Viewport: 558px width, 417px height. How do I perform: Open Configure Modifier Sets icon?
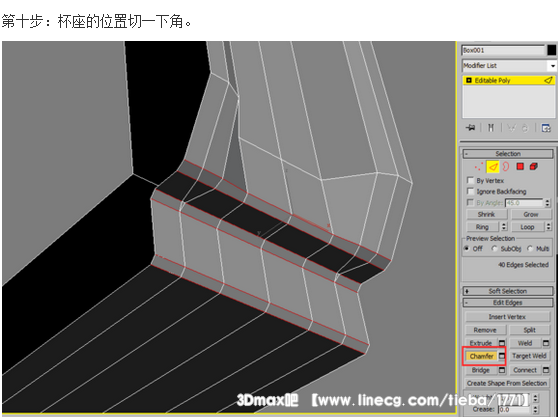coord(546,128)
